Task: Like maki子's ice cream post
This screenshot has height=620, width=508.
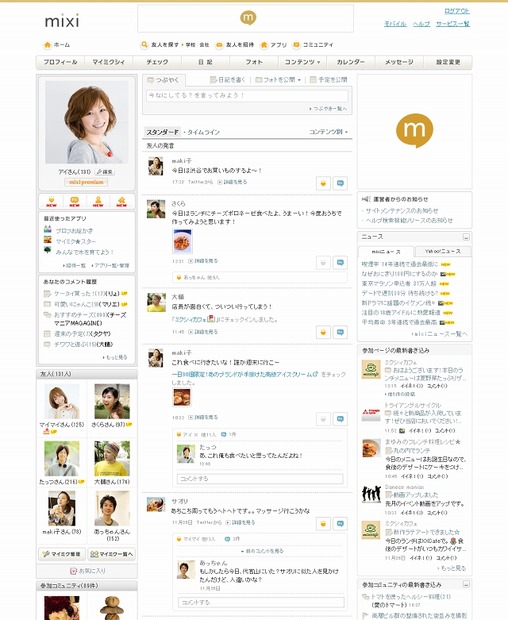Action: [x=323, y=419]
